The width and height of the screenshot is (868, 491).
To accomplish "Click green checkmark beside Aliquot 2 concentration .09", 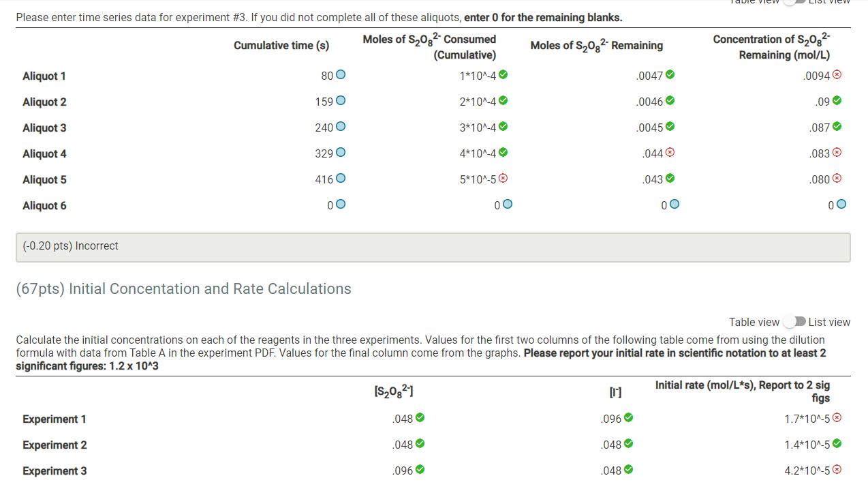I will pos(837,101).
